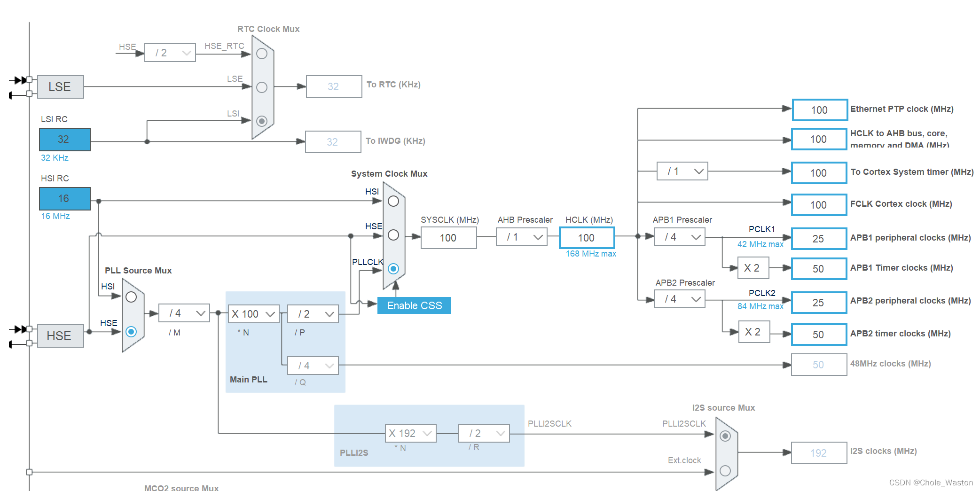Click the 'PLLI2S' block label
This screenshot has height=491, width=980.
(354, 453)
